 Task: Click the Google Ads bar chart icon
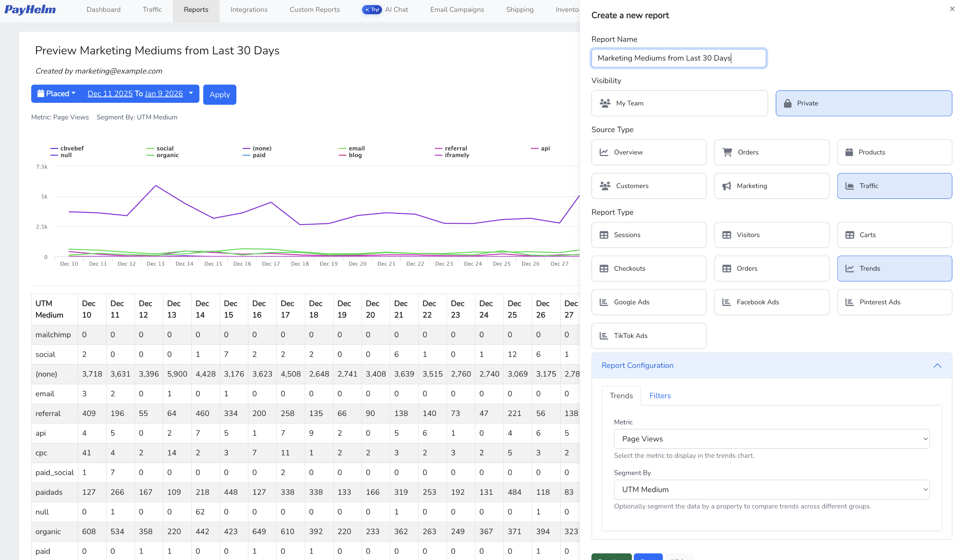[604, 302]
